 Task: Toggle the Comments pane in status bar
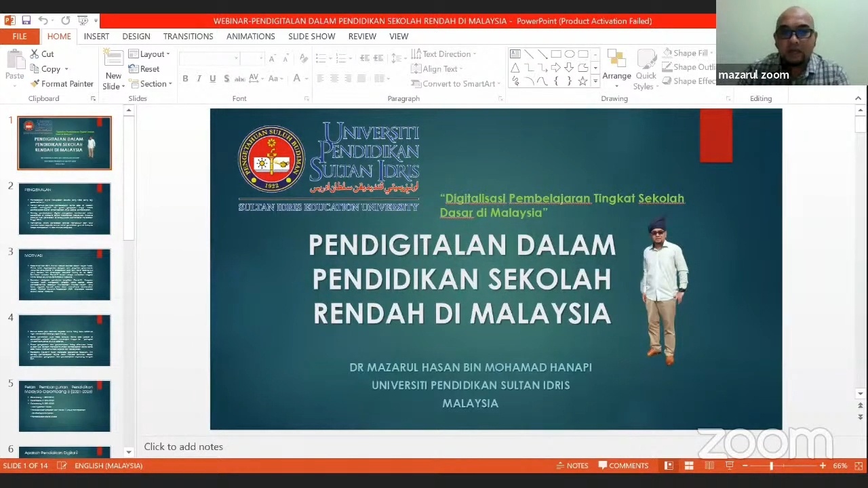623,466
